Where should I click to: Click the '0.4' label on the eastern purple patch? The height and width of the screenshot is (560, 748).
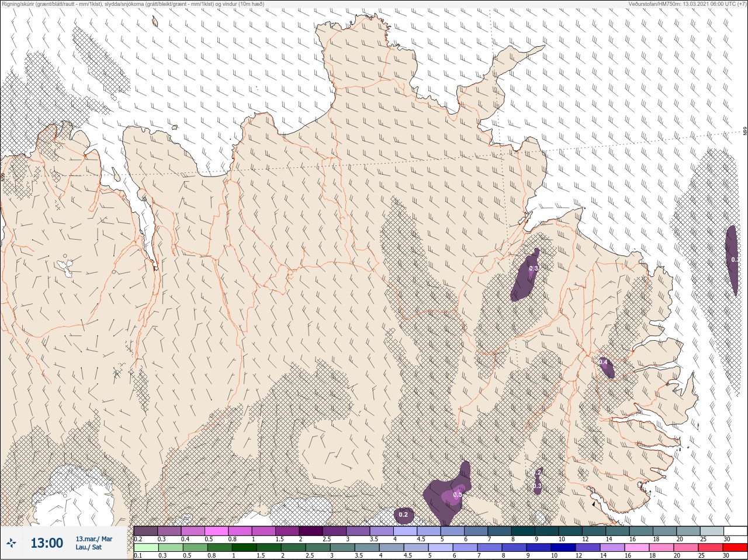[x=604, y=362]
